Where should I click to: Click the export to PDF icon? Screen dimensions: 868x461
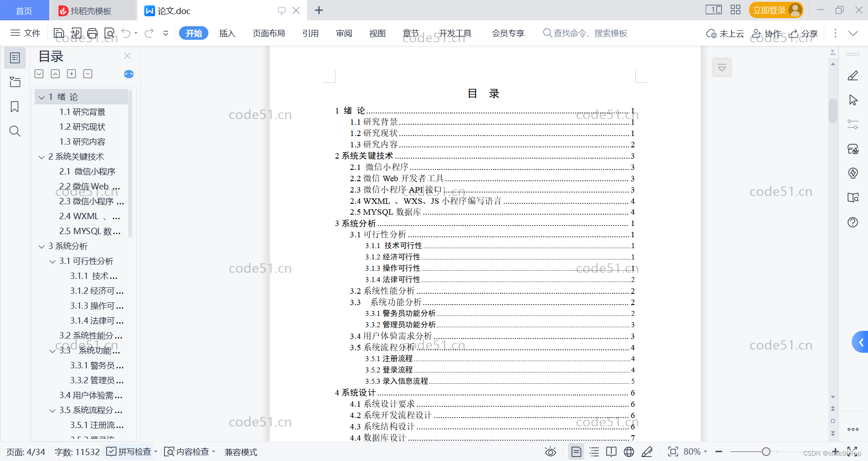point(76,33)
